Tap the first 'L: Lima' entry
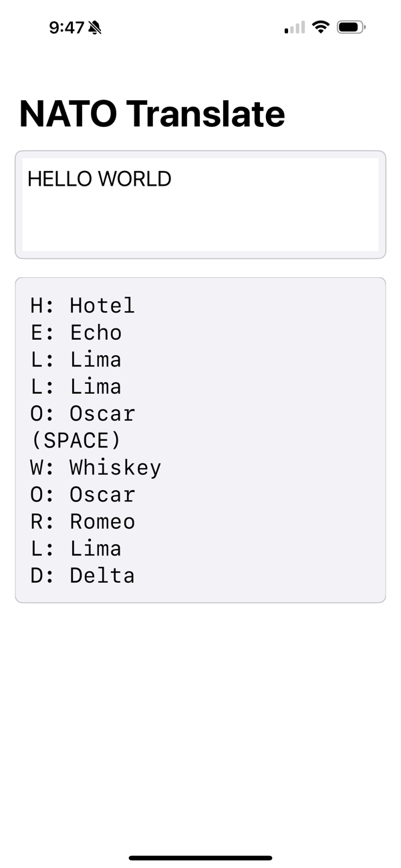This screenshot has height=868, width=401. point(74,359)
